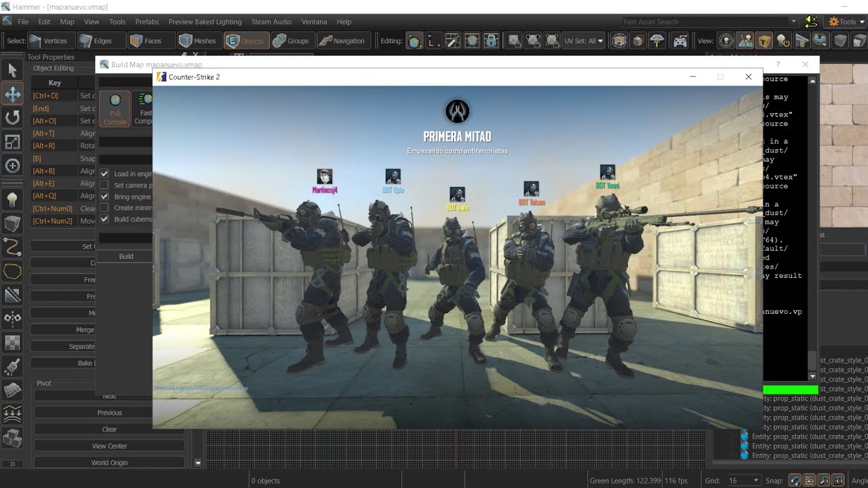
Task: Click the gamepad run-game icon
Action: click(x=679, y=41)
